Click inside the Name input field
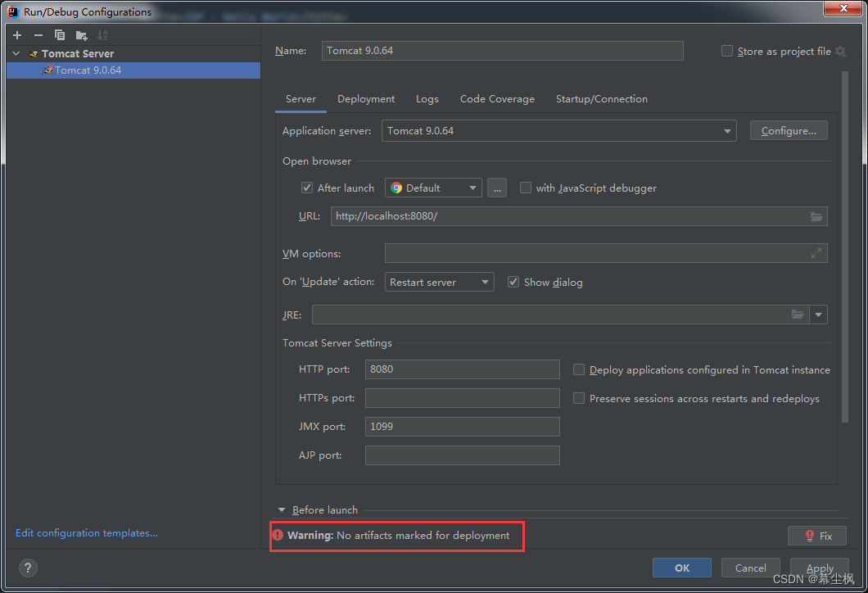 pyautogui.click(x=502, y=51)
